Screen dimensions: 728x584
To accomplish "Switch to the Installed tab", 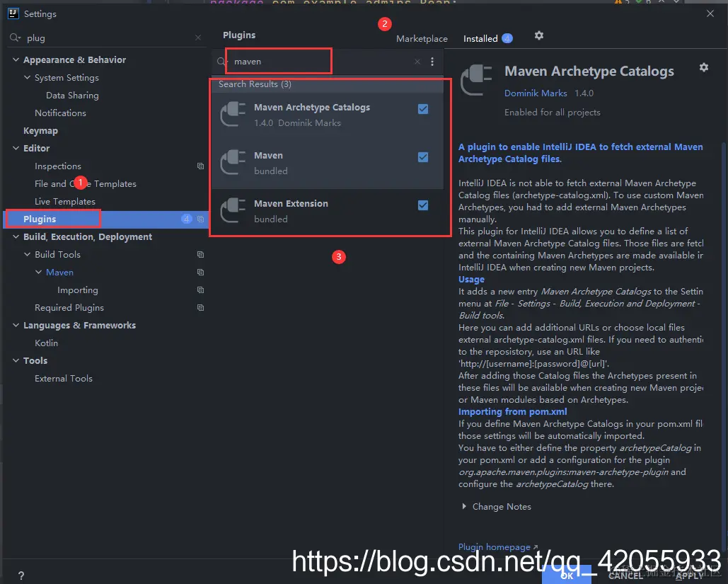I will point(480,38).
